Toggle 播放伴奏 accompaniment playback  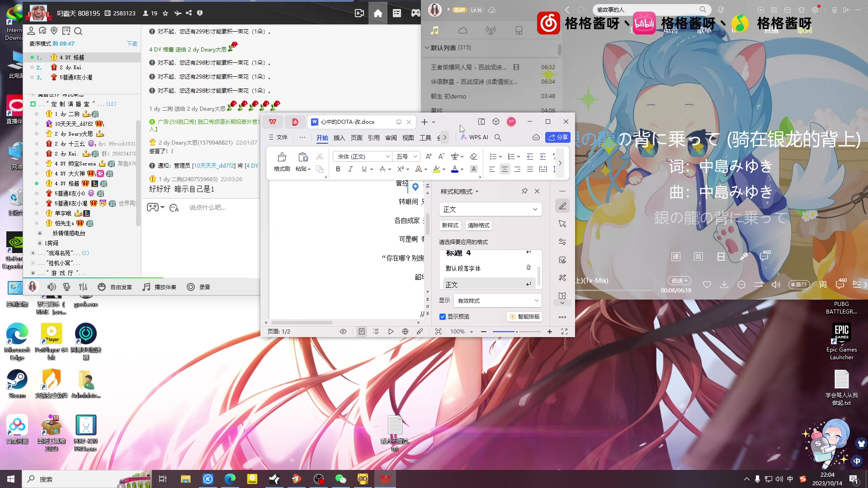(x=159, y=287)
